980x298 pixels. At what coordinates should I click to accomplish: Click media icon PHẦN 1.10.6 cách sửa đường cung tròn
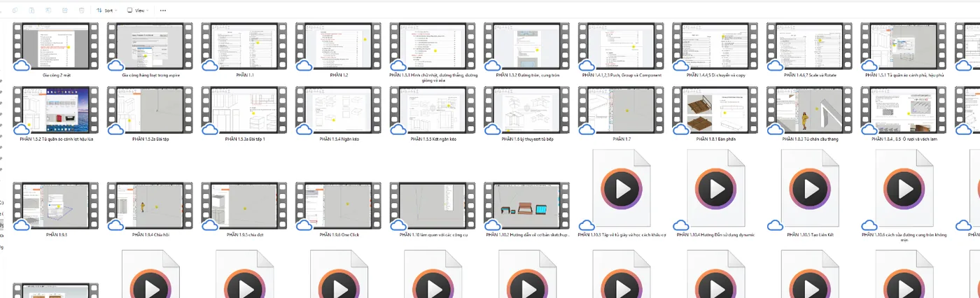pyautogui.click(x=904, y=190)
